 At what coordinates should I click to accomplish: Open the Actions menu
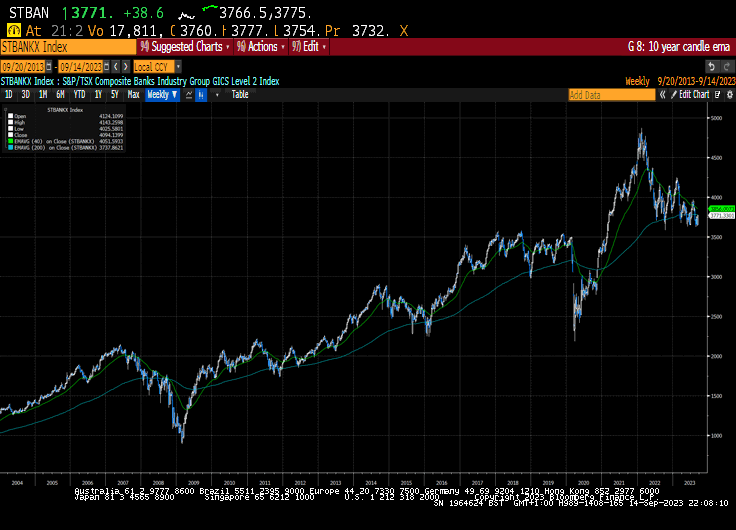pos(261,47)
